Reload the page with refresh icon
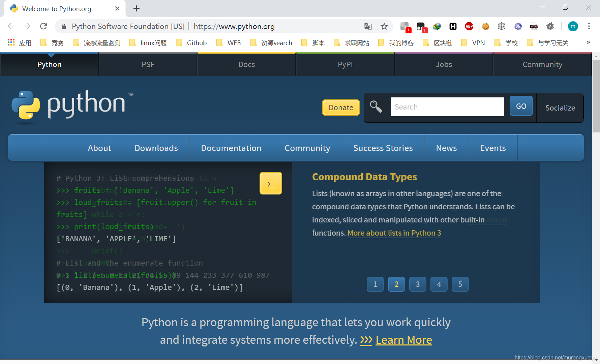 (43, 26)
